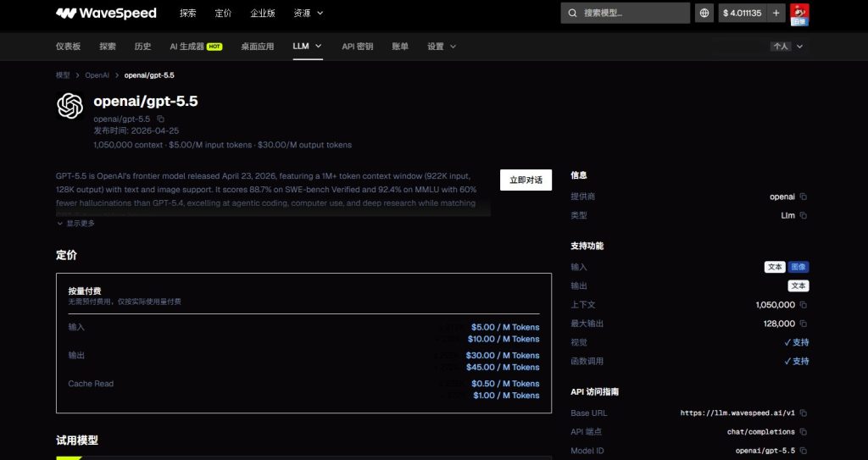Click the 函数调用 支持 status text

(797, 362)
